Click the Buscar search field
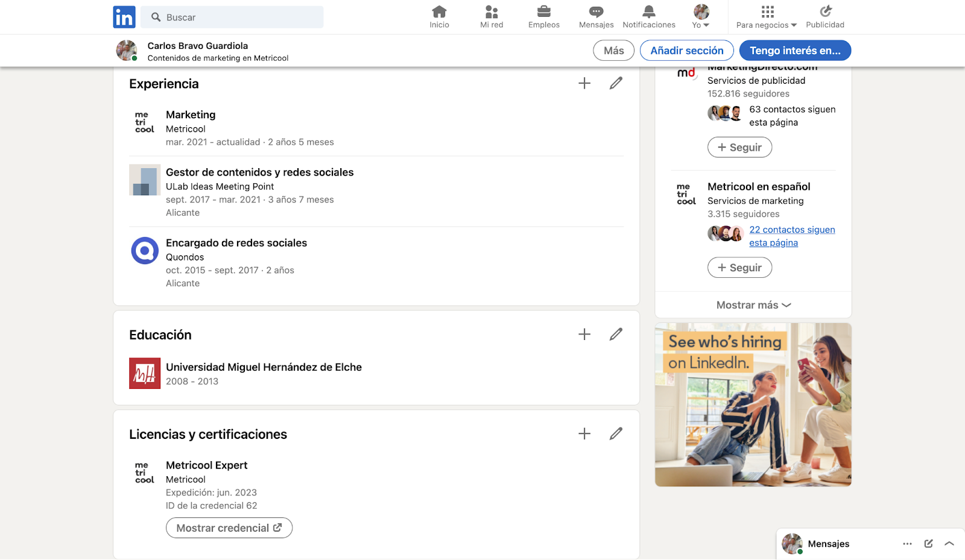This screenshot has height=560, width=965. point(232,17)
